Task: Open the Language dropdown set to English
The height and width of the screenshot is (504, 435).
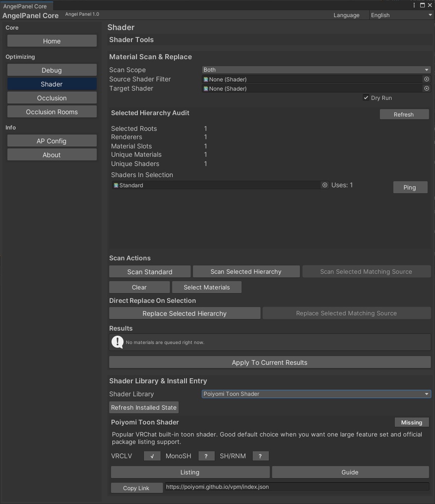Action: (x=401, y=15)
